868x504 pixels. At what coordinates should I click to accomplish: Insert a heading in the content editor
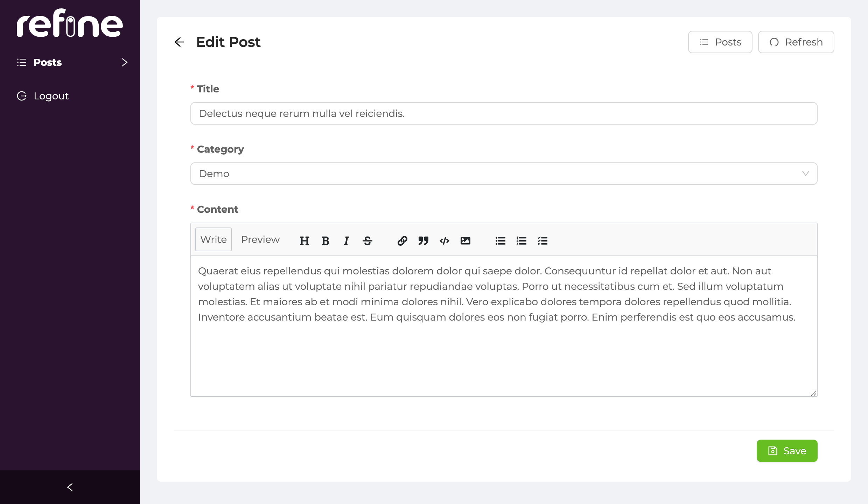(x=304, y=241)
